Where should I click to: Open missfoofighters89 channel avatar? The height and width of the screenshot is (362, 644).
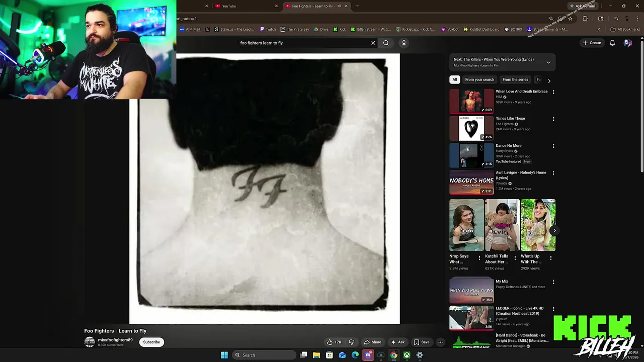90,342
